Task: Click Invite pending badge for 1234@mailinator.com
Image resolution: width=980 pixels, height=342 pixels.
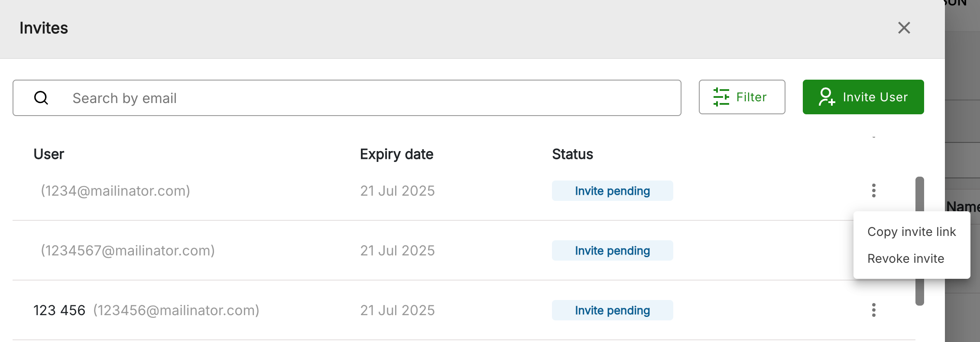Action: tap(612, 190)
